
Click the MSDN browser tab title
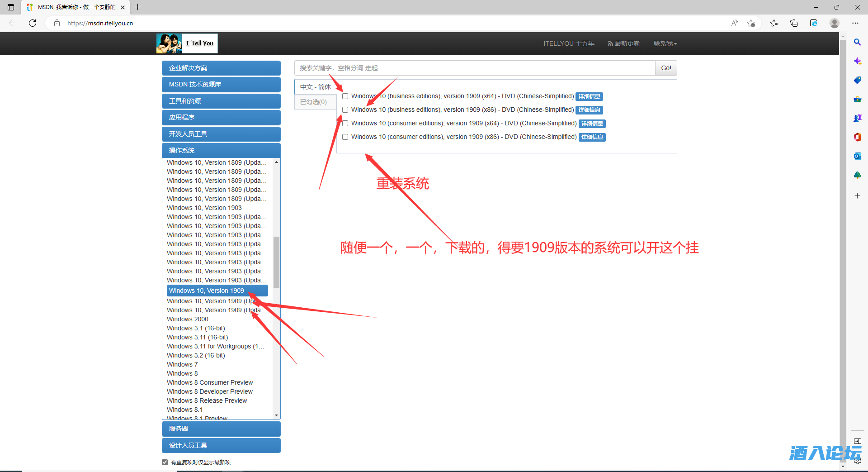77,7
